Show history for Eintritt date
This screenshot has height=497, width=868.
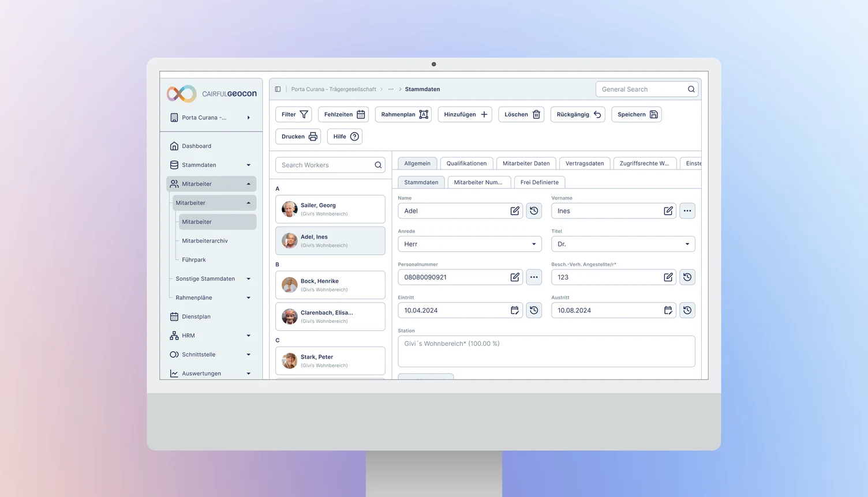(x=534, y=310)
